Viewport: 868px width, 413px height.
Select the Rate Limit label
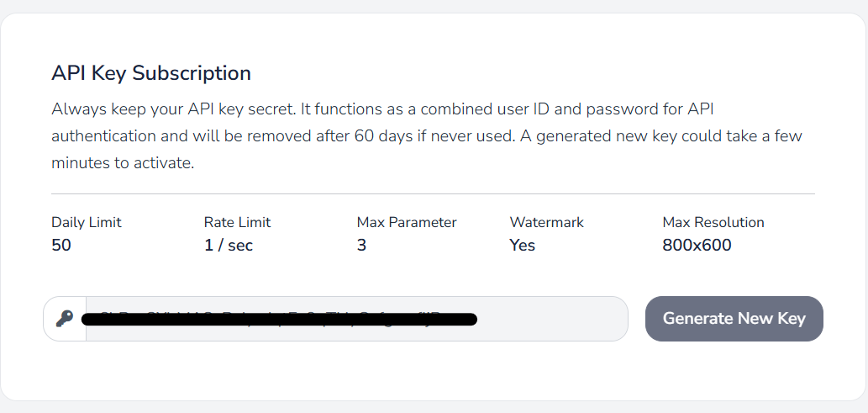tap(238, 222)
